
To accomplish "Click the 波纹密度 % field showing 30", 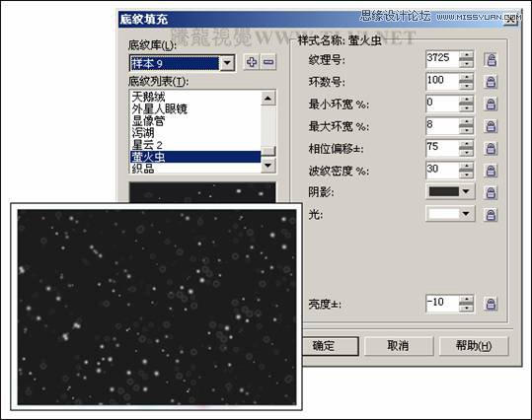I will pos(442,171).
